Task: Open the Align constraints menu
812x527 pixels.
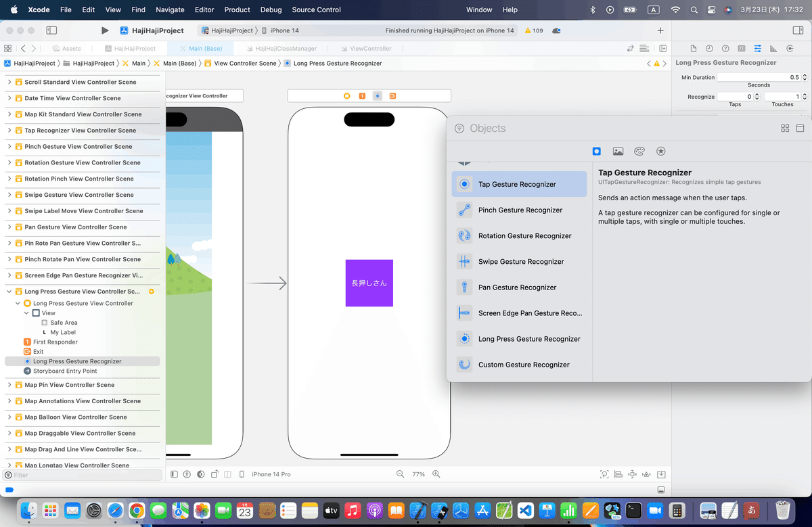Action: (x=619, y=474)
